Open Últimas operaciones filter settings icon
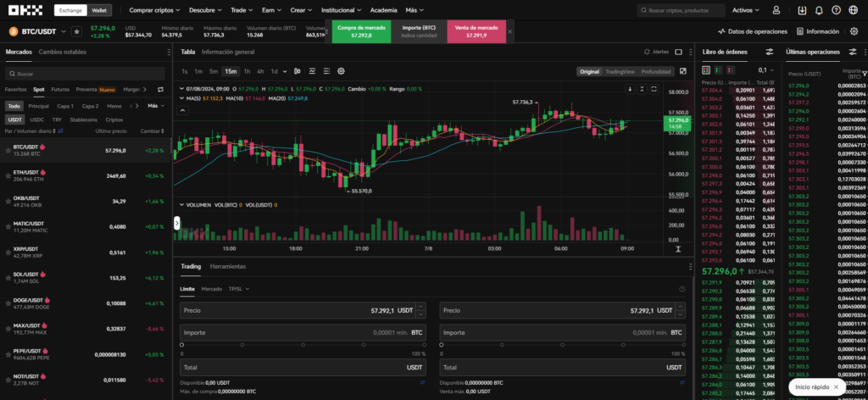This screenshot has height=400, width=868. point(852,52)
